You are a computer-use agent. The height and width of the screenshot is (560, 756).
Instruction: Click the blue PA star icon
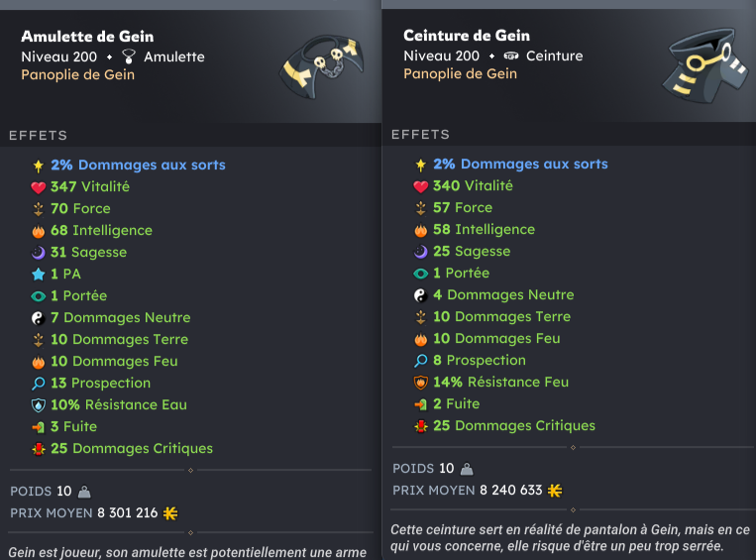[x=39, y=274]
